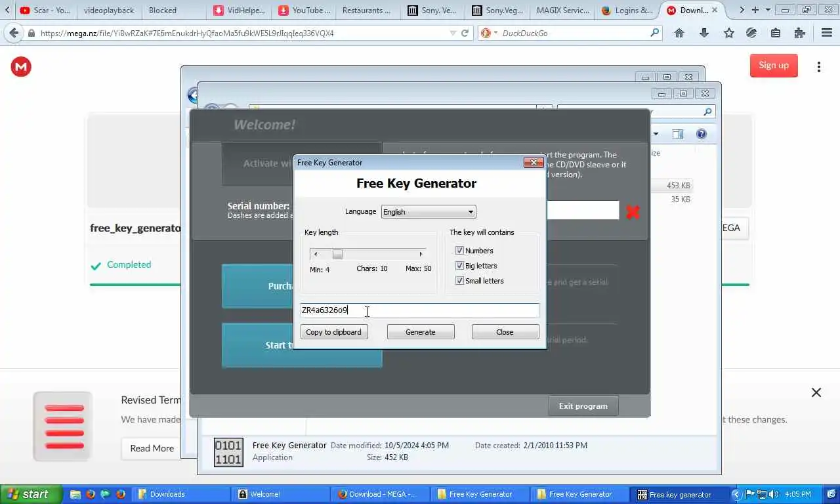Close the Free Key Generator dialog with X
This screenshot has height=504, width=840.
click(x=534, y=162)
